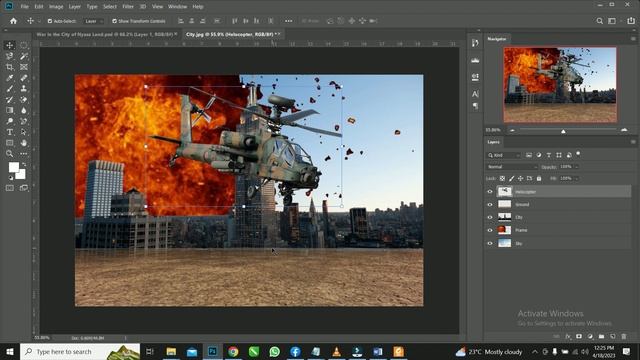Click the background color swatch

pos(21,175)
